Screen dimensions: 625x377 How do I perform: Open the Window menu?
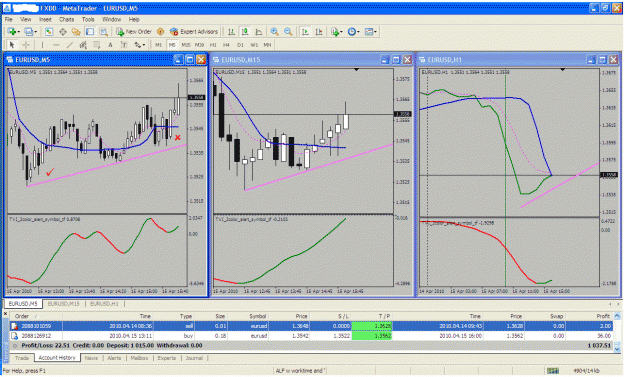pos(112,19)
